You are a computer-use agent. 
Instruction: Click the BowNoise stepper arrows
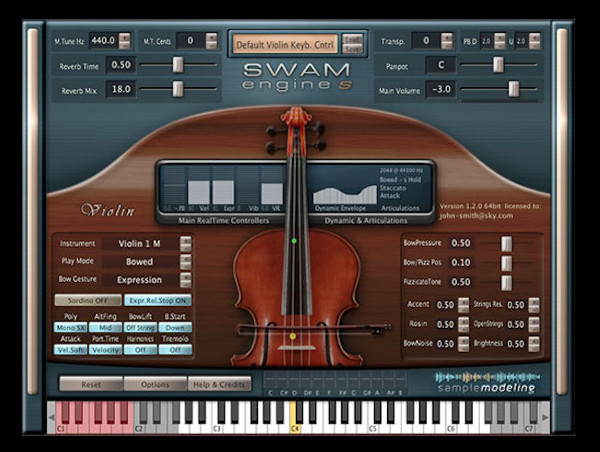(463, 344)
